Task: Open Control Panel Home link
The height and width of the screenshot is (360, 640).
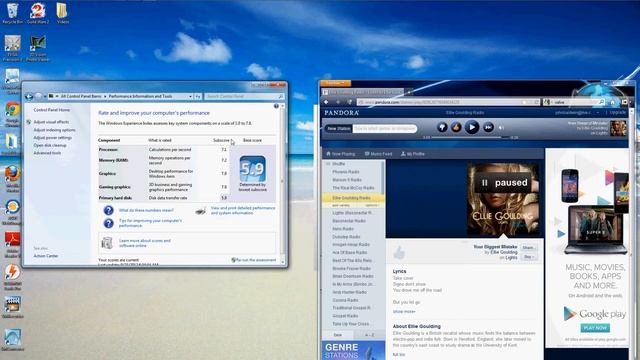Action: coord(51,110)
